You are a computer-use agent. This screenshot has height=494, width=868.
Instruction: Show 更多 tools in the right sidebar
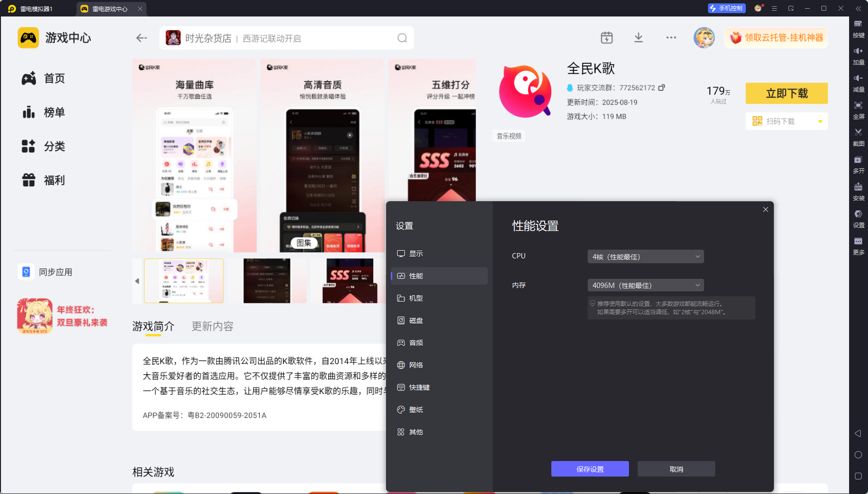pyautogui.click(x=858, y=246)
